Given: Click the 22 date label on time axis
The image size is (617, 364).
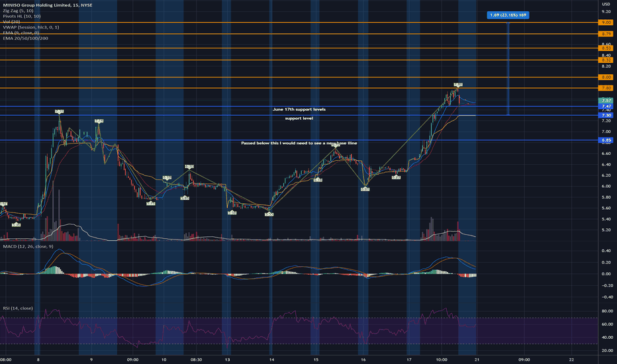Looking at the screenshot, I should click(572, 359).
